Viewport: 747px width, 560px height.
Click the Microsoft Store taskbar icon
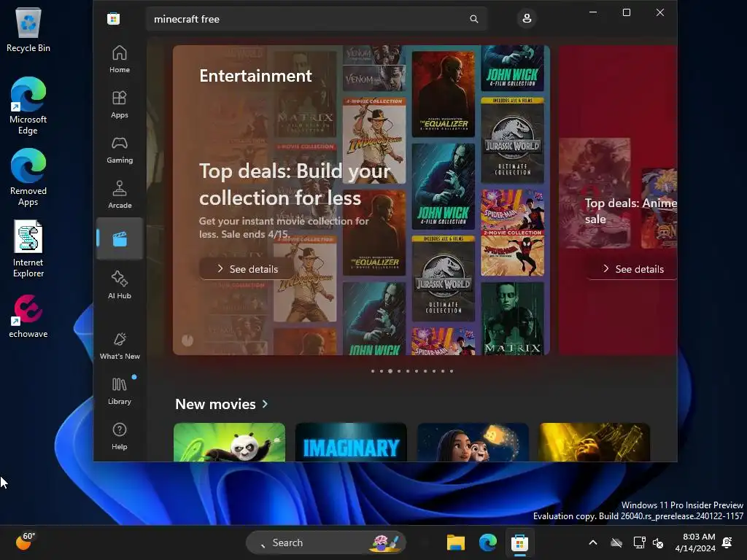tap(519, 542)
